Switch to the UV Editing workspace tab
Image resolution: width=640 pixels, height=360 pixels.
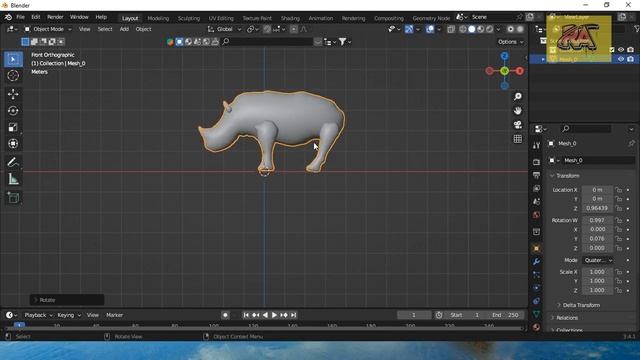tap(221, 18)
